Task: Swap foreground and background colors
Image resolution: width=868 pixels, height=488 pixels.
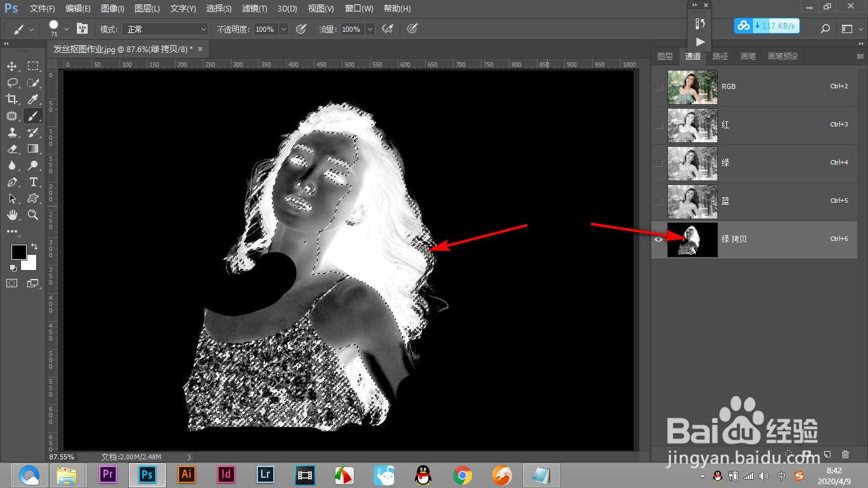Action: click(34, 247)
